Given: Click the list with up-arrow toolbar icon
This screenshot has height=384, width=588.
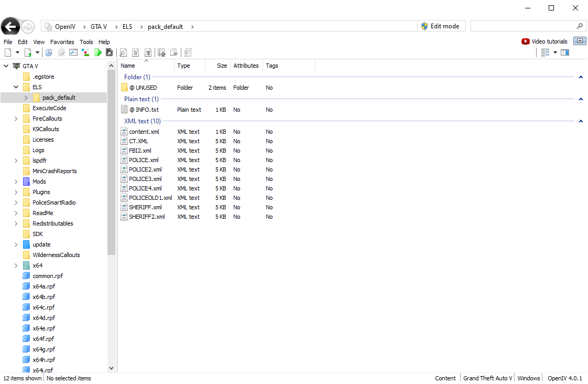Looking at the screenshot, I should [161, 52].
